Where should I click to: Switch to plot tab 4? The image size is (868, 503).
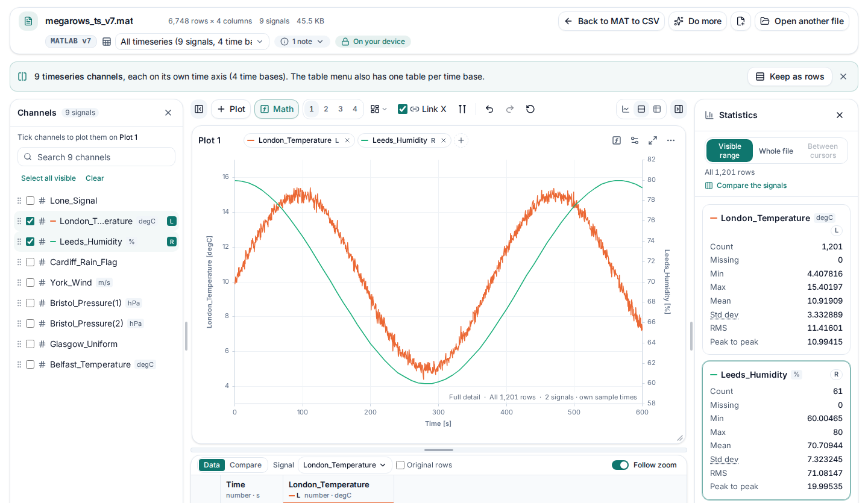(x=355, y=109)
